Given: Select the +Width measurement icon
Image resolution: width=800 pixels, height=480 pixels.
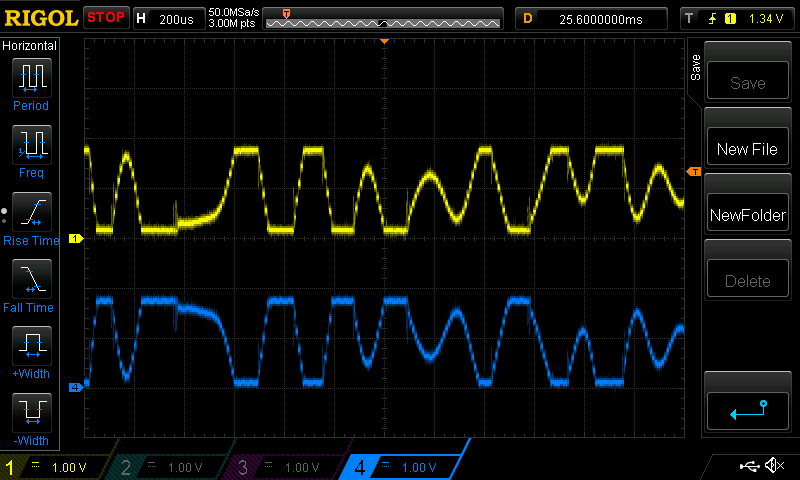Looking at the screenshot, I should point(32,345).
